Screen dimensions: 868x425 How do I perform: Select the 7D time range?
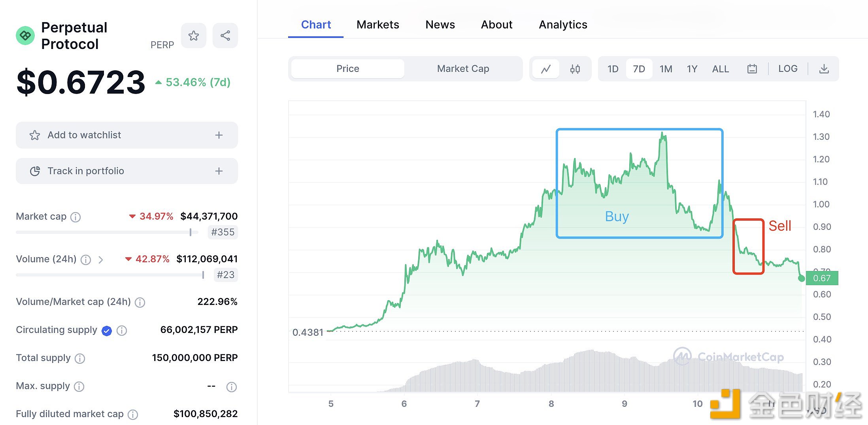639,69
